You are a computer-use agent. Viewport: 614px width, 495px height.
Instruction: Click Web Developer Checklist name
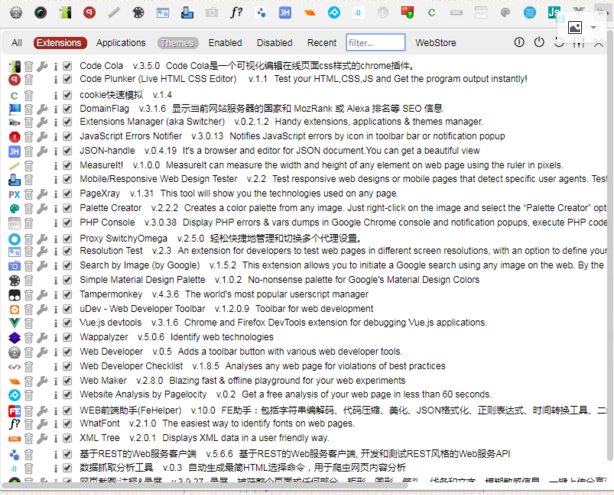click(131, 366)
